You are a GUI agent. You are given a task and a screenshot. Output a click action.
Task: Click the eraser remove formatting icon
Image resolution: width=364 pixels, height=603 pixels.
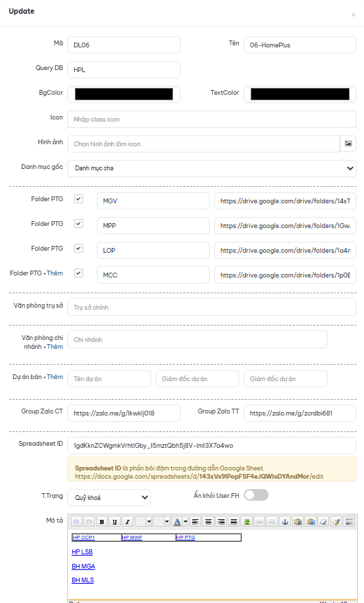pyautogui.click(x=323, y=521)
